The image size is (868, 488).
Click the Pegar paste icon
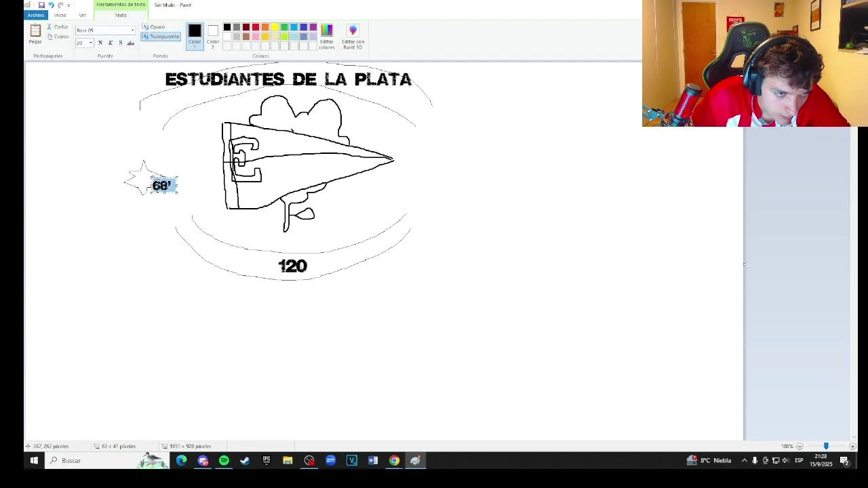35,30
